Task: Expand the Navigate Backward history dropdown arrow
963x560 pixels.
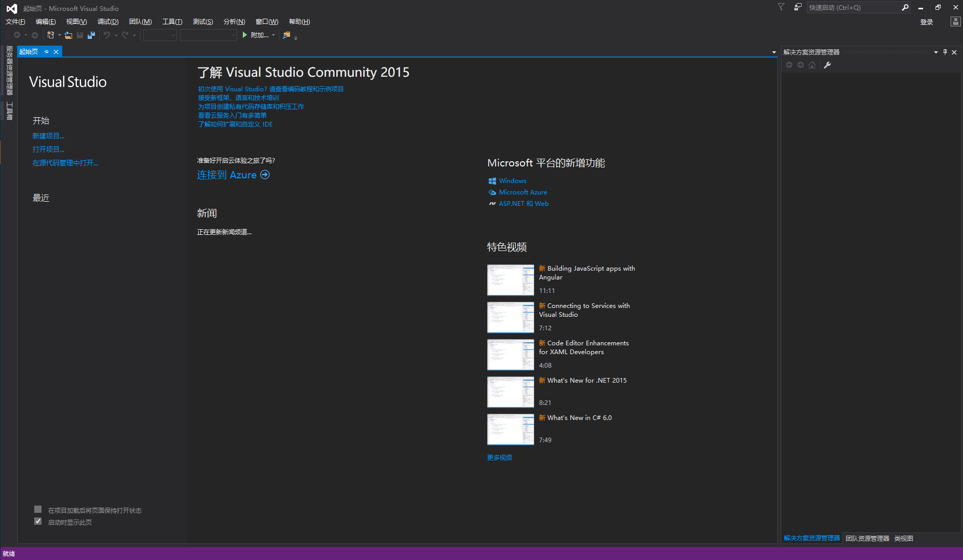Action: [26, 35]
